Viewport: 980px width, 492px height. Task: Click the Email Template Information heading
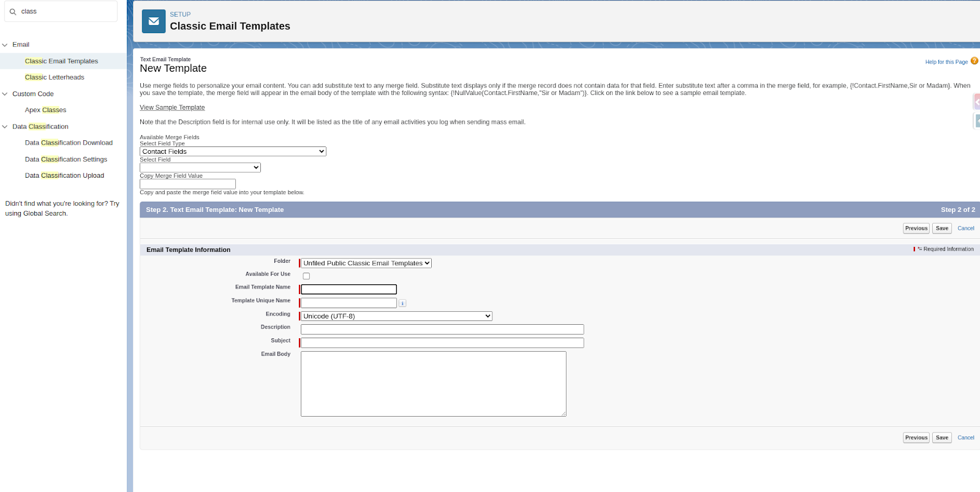[188, 250]
